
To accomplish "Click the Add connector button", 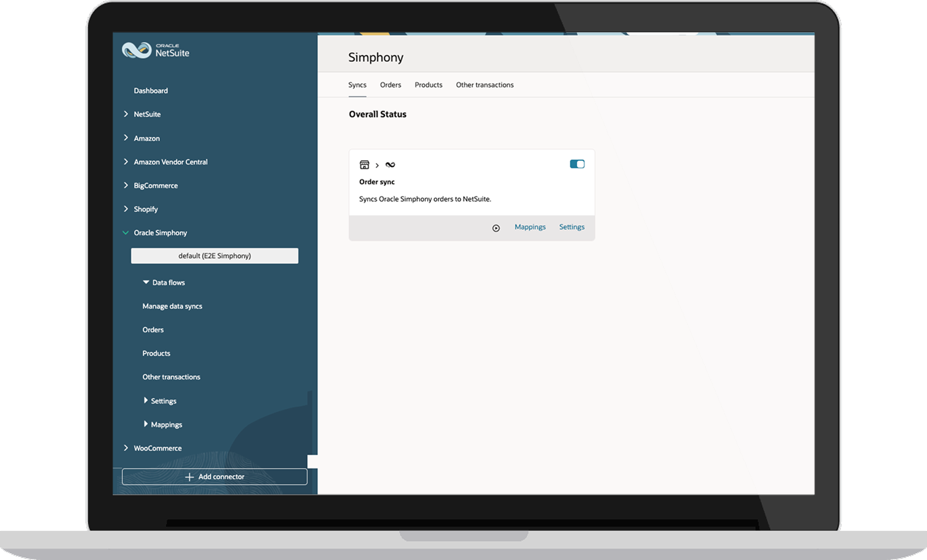I will click(x=214, y=477).
